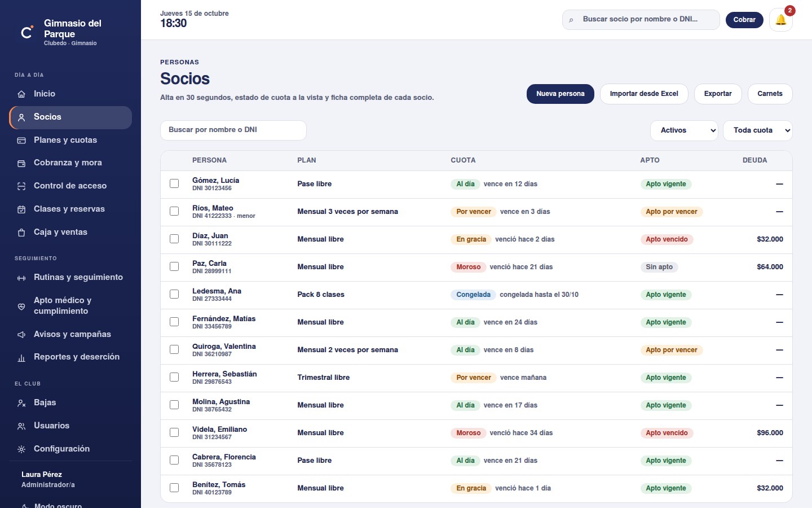Click the Exportar button
This screenshot has height=508, width=812.
tap(718, 94)
